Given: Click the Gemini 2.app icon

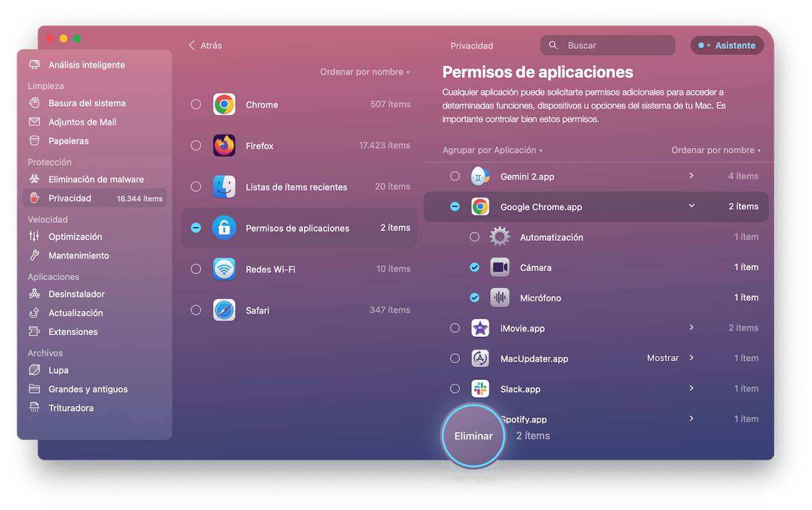Looking at the screenshot, I should click(480, 176).
